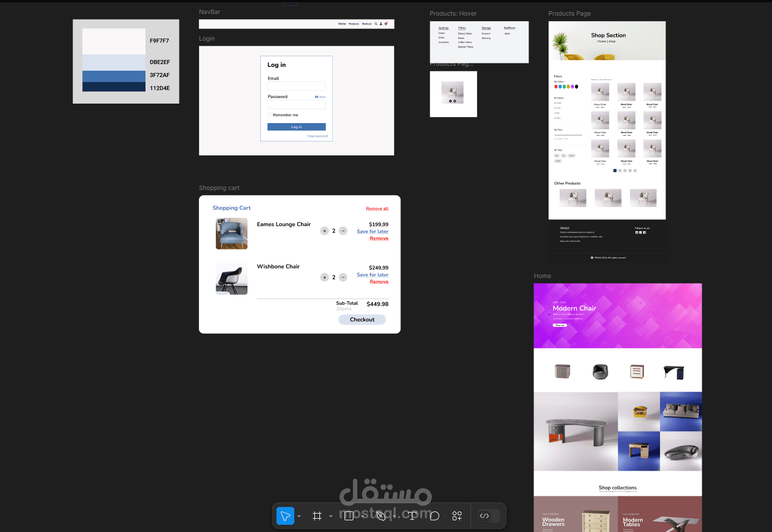Click the Wooden Drawers banner text

pos(553,522)
